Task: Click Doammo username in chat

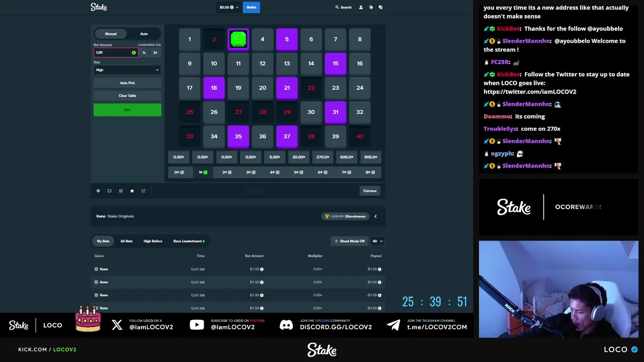Action: click(x=498, y=117)
